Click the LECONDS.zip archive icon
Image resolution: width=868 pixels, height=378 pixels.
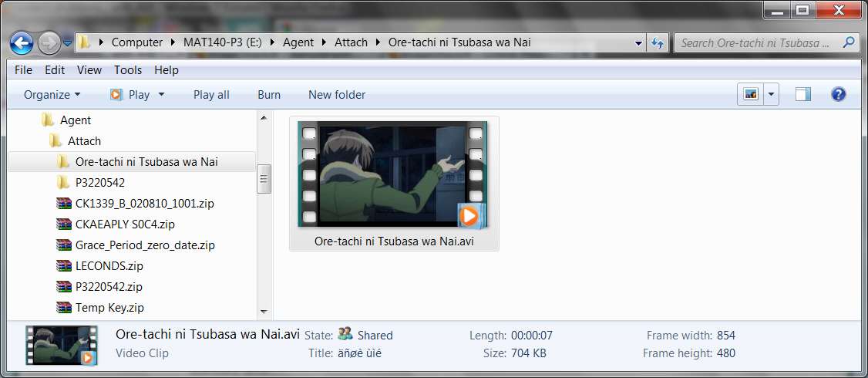[x=64, y=266]
